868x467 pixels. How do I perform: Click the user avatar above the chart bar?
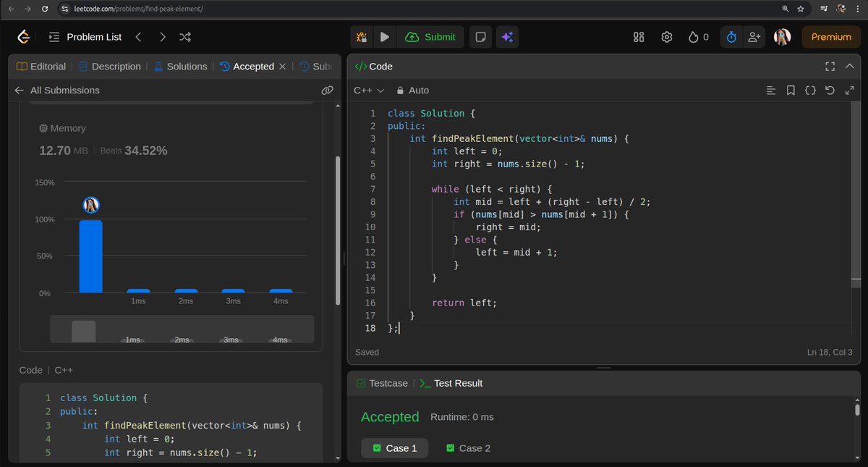point(90,205)
